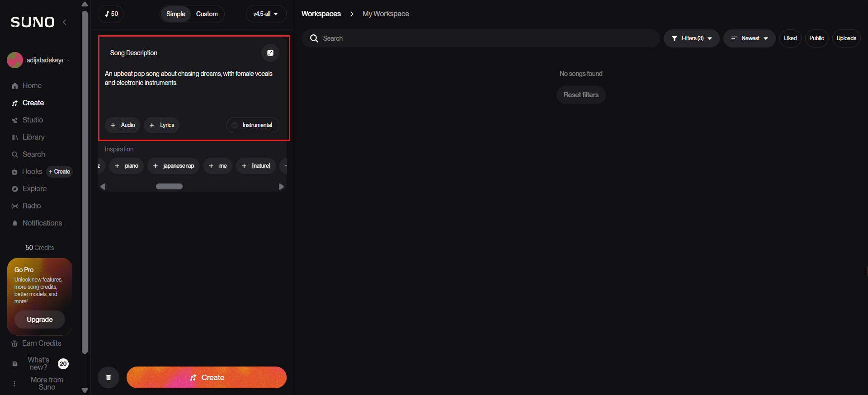
Task: Add 'japanese rap' inspiration tag
Action: pyautogui.click(x=174, y=166)
